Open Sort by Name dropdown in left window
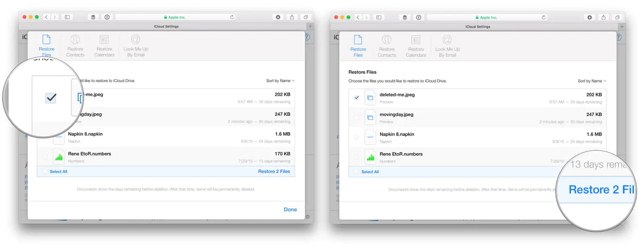This screenshot has height=250, width=644. [281, 81]
